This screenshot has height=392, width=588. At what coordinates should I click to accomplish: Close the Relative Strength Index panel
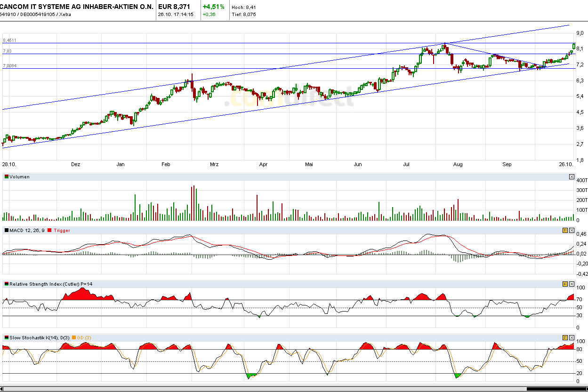coord(572,284)
